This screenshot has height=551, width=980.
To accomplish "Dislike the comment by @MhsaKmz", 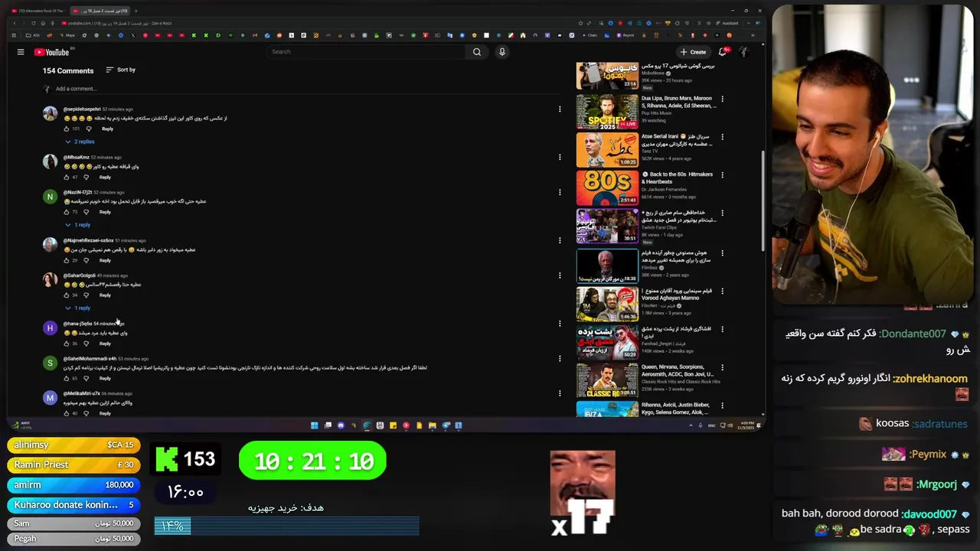I will pyautogui.click(x=86, y=177).
